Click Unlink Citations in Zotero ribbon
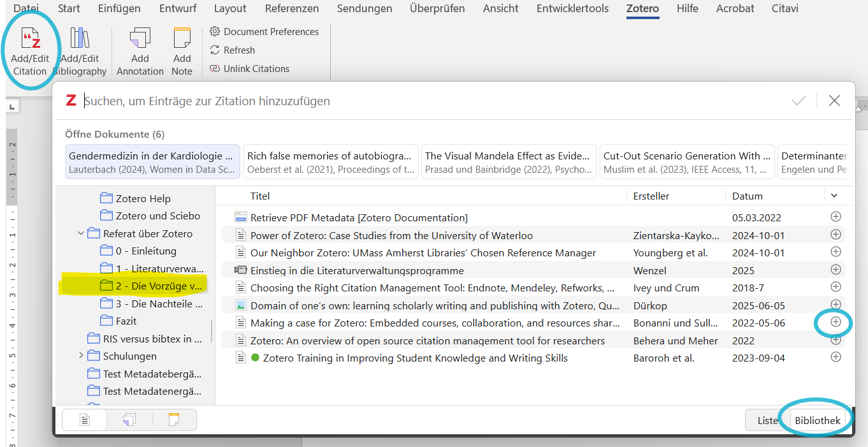The image size is (868, 447). click(249, 68)
